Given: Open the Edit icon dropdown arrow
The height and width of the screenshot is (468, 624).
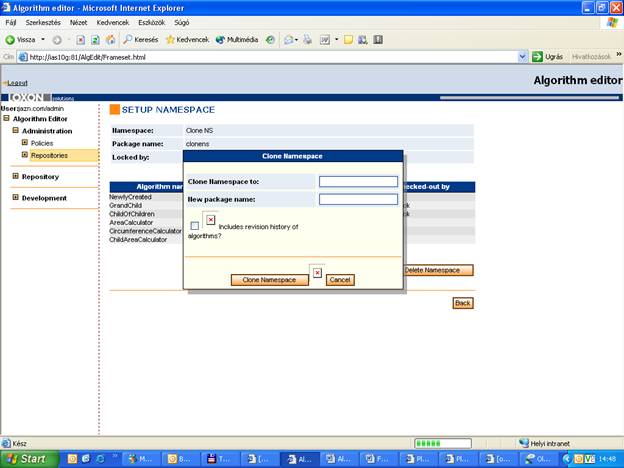Looking at the screenshot, I should tap(336, 40).
